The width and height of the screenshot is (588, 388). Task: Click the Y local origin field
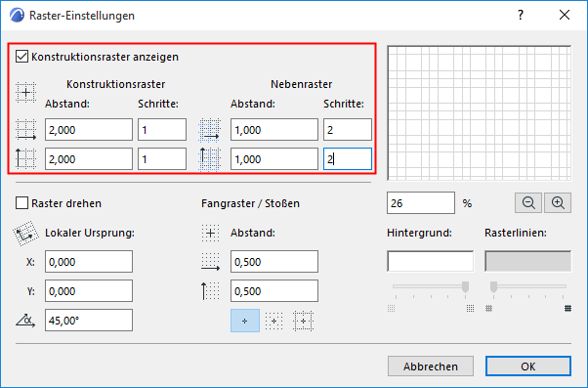(x=89, y=291)
